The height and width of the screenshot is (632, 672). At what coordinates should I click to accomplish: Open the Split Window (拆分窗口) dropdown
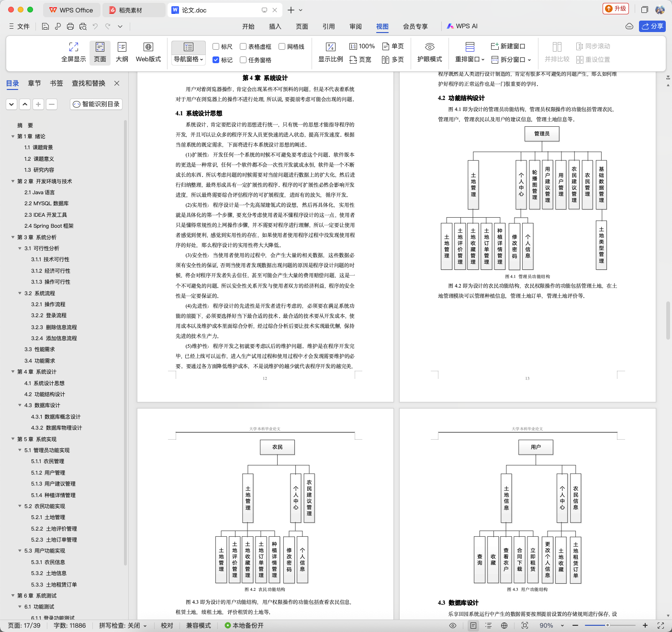click(x=511, y=59)
